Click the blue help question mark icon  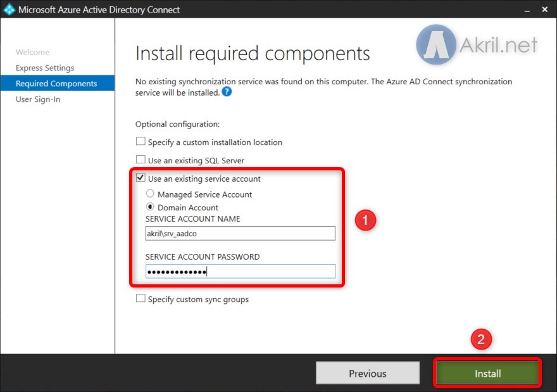click(227, 92)
